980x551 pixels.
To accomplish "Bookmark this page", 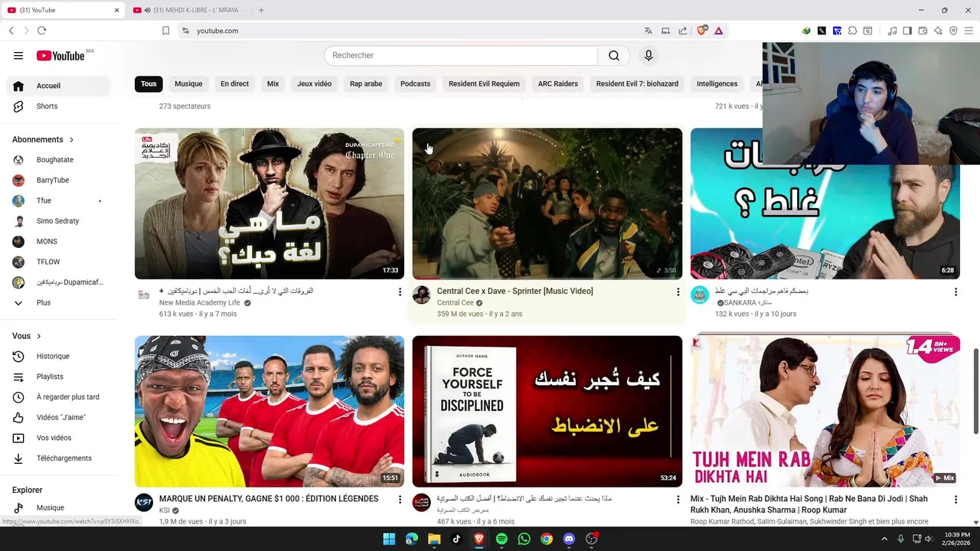I will coord(165,31).
